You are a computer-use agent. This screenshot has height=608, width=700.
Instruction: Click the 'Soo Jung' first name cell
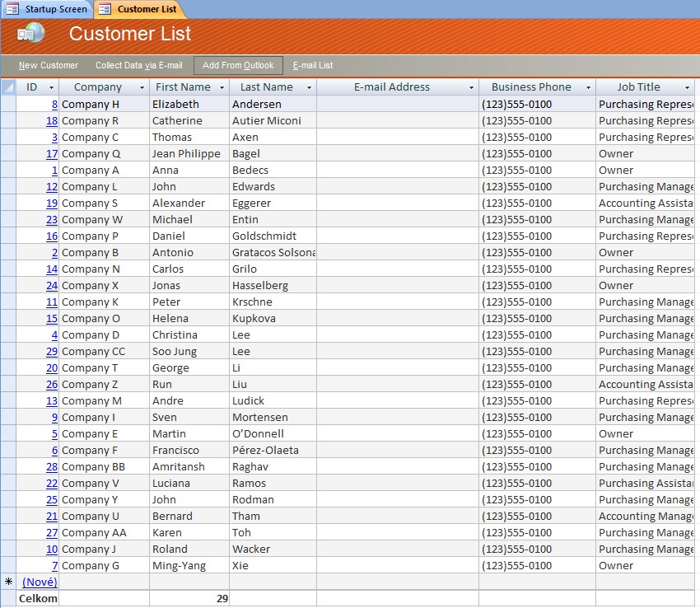click(189, 352)
